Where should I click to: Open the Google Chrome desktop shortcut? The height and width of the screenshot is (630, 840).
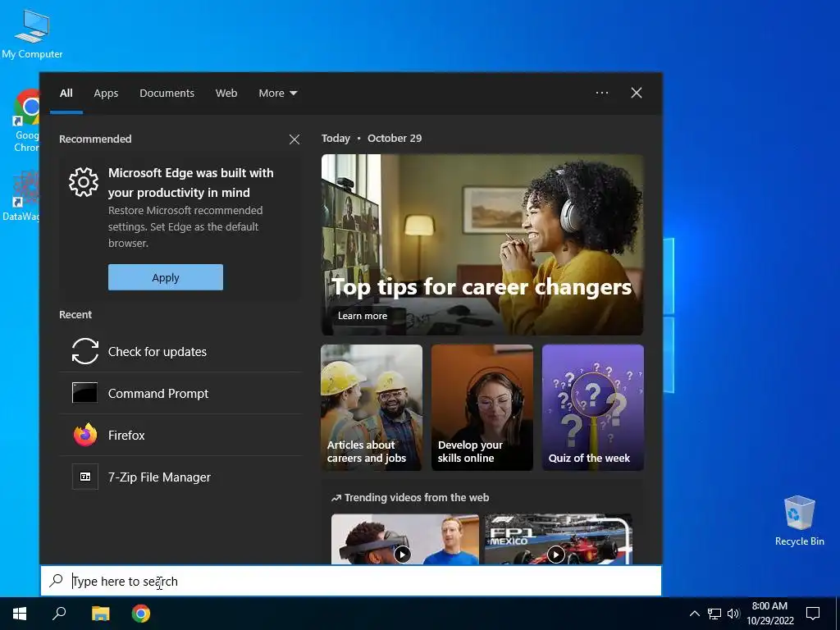click(x=25, y=121)
